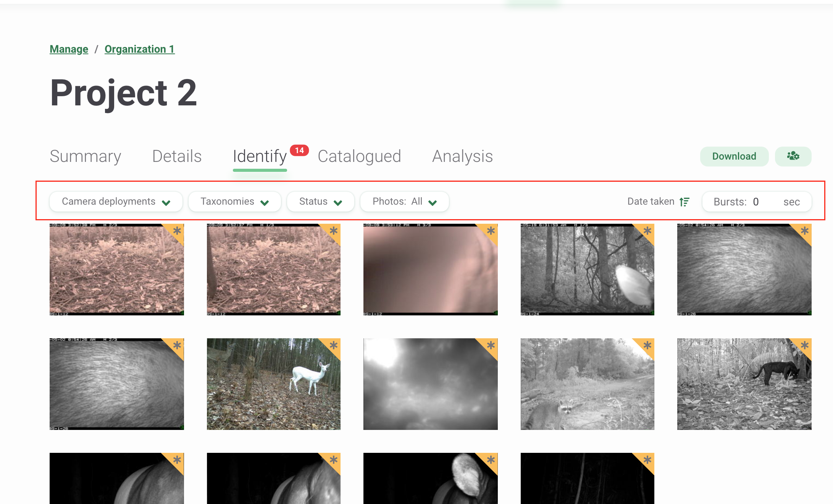Screen dimensions: 833x504
Task: Open the forest vines night thumbnail
Action: coord(588,270)
